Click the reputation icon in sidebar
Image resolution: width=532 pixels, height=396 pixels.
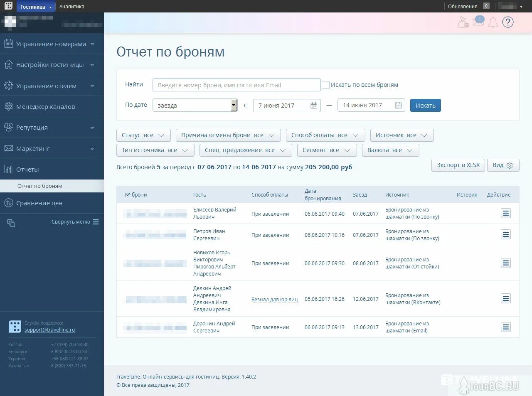tap(8, 127)
